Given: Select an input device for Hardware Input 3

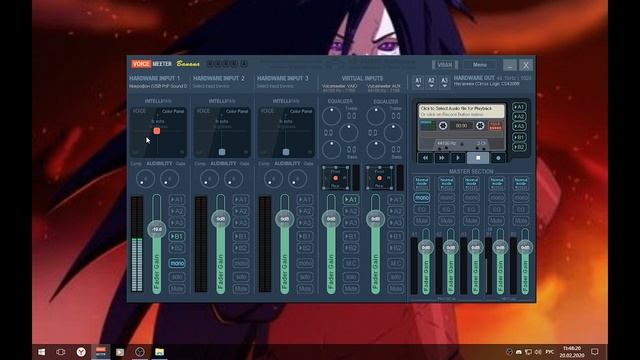Looking at the screenshot, I should coord(275,86).
